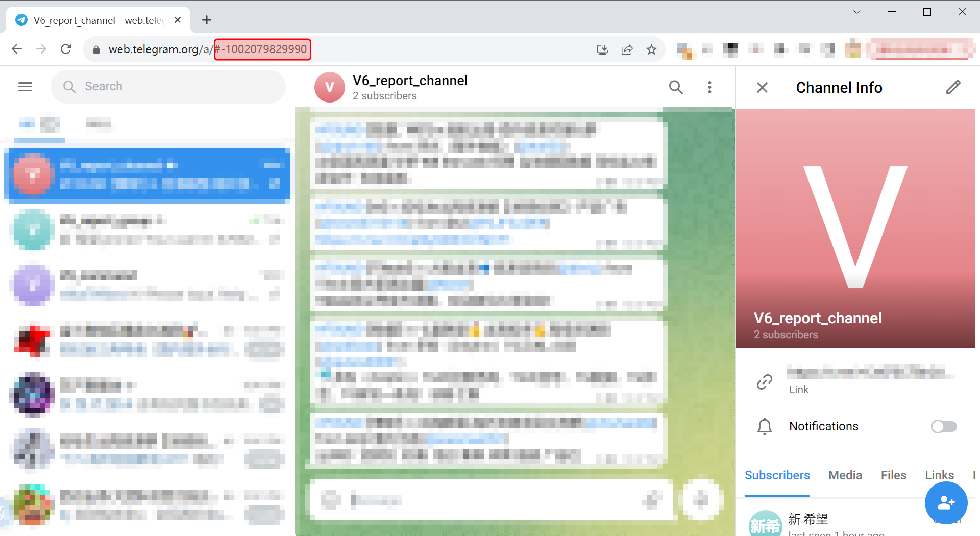
Task: Click the search icon in chat header
Action: (x=676, y=87)
